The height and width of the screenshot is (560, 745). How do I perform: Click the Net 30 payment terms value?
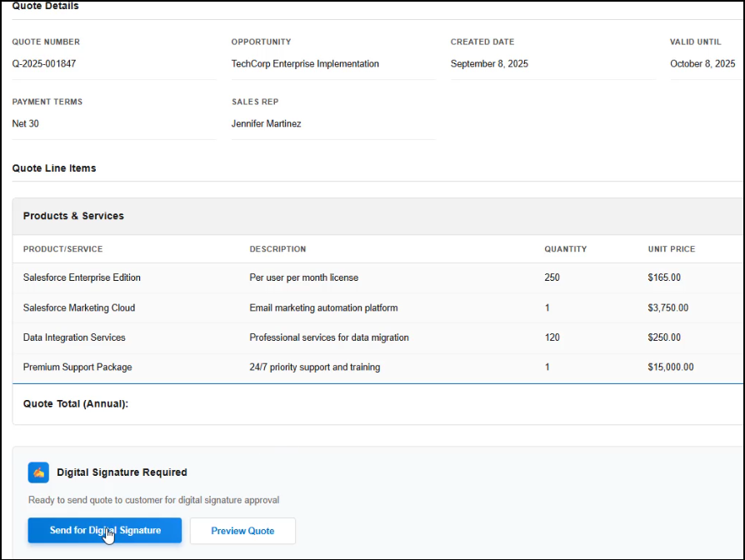tap(26, 124)
